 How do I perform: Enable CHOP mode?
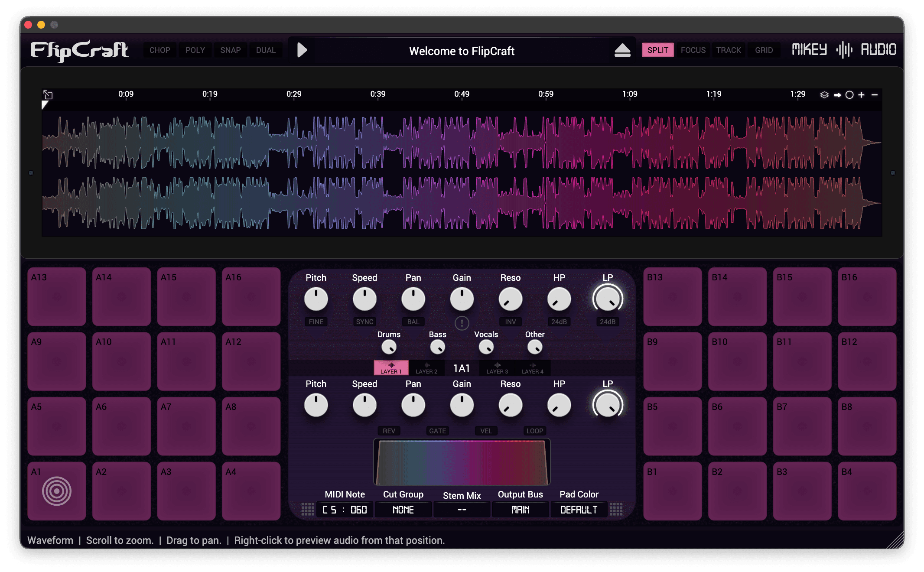159,50
